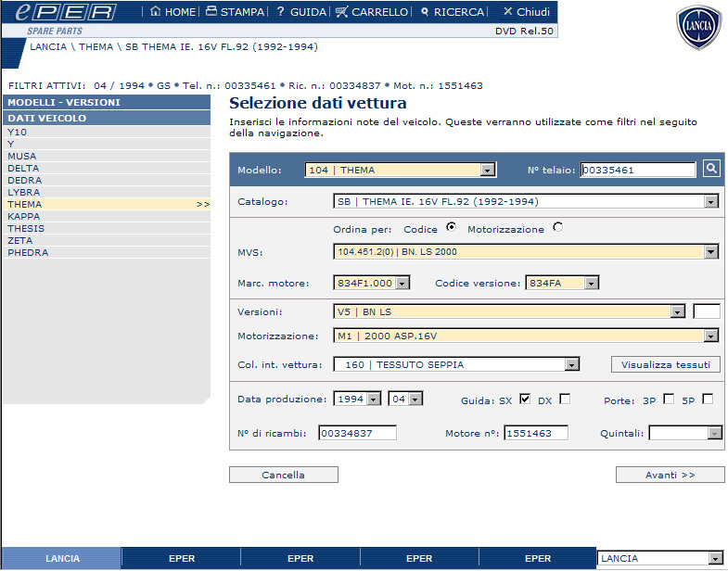Select THEMA in the model list
Screen dimensions: 728x571
click(107, 204)
